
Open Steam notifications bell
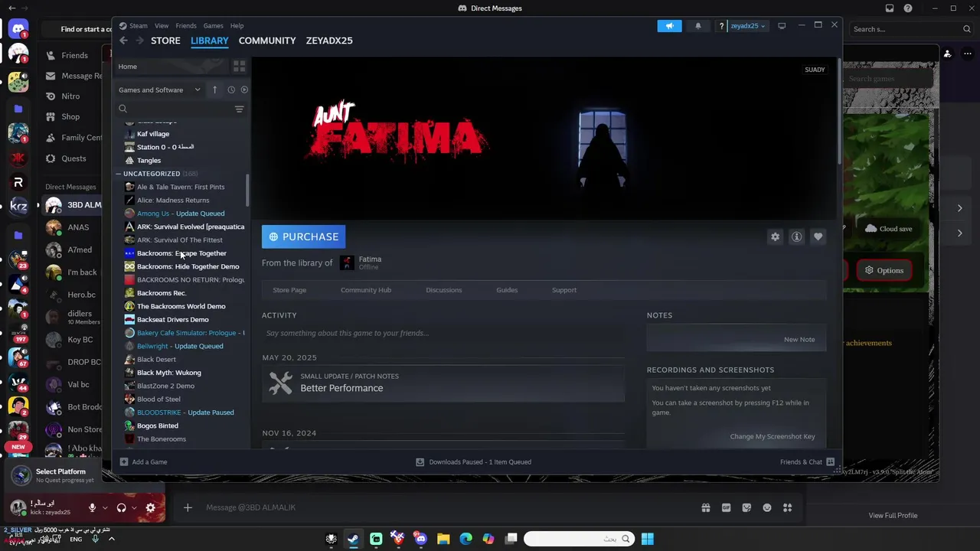click(x=697, y=26)
